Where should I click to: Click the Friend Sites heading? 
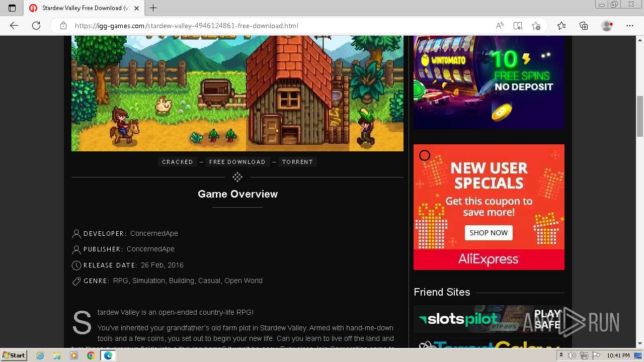[x=442, y=292]
